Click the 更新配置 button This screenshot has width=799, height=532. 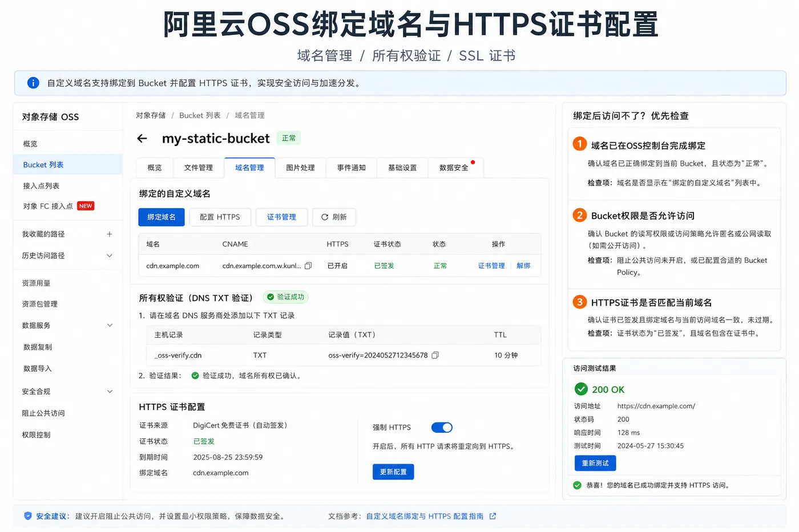tap(393, 472)
